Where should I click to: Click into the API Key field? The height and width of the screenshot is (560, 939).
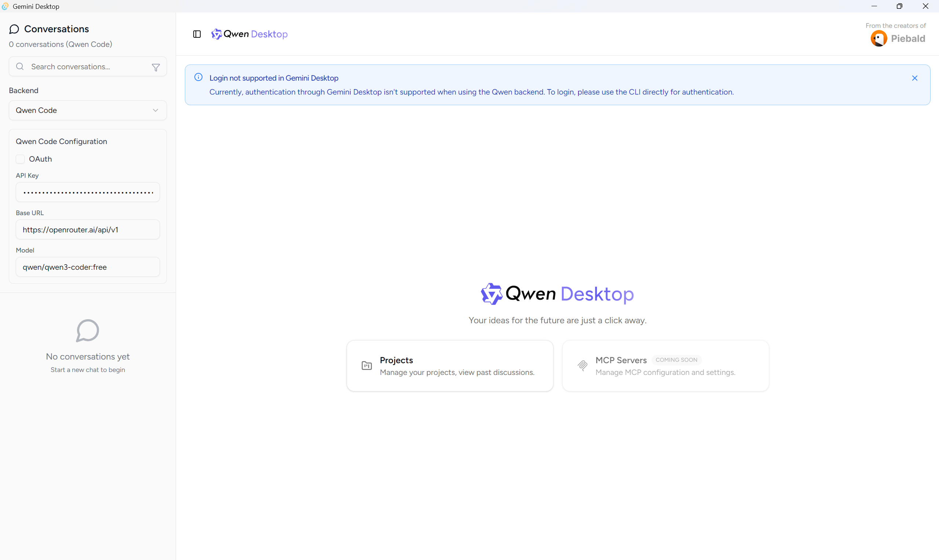[88, 192]
